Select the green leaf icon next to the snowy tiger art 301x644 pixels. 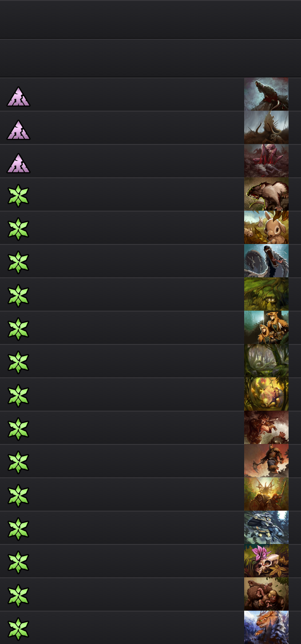pyautogui.click(x=19, y=629)
